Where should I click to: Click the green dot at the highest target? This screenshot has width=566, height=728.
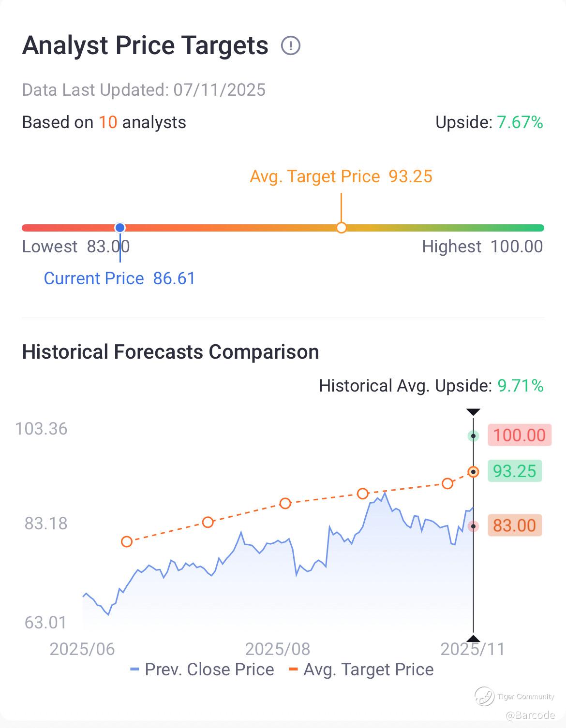(473, 436)
